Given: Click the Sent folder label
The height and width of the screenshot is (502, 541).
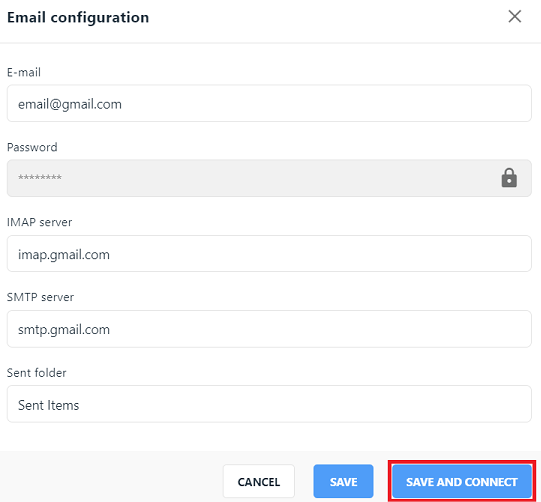Looking at the screenshot, I should click(37, 373).
